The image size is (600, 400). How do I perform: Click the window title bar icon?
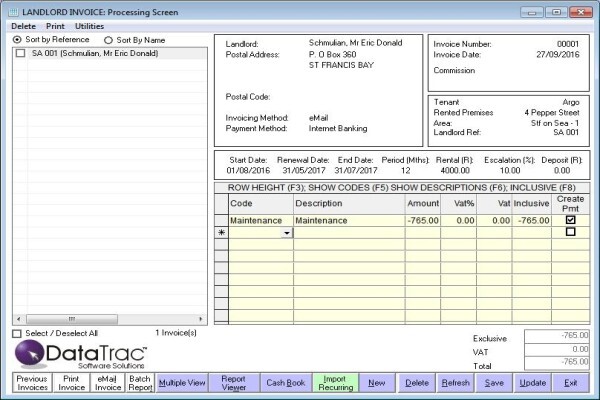tap(14, 12)
